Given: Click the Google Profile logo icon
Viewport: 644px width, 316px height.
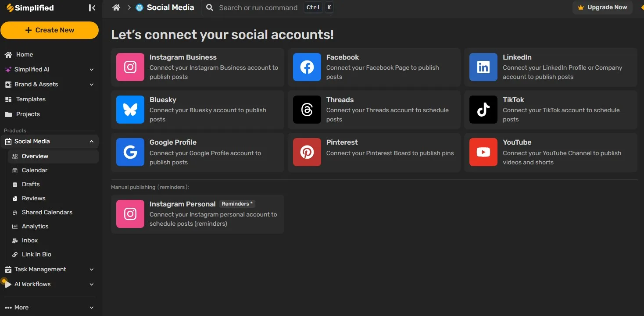Looking at the screenshot, I should 130,152.
